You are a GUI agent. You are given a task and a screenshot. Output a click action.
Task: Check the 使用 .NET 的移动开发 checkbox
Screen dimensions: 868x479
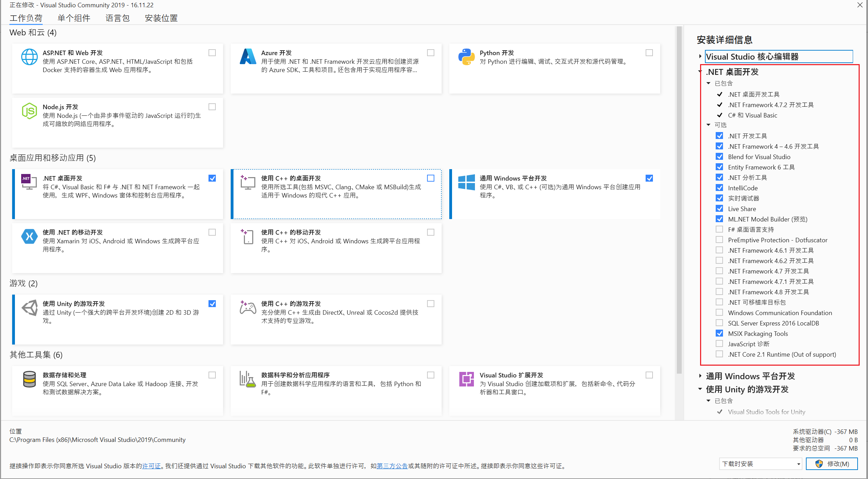tap(212, 232)
